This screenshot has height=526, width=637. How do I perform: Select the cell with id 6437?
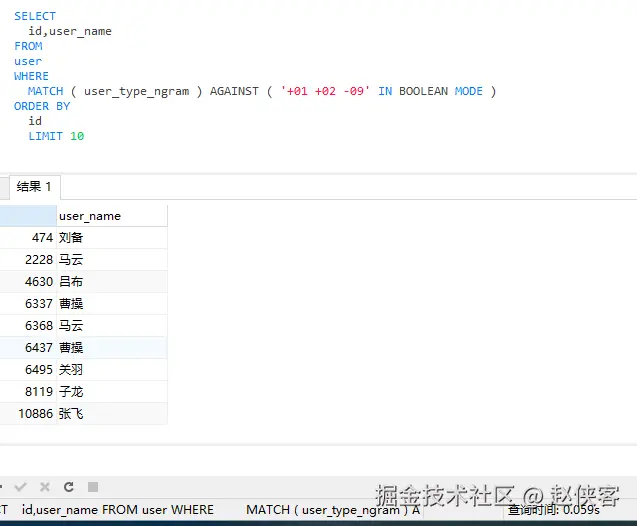[x=28, y=348]
